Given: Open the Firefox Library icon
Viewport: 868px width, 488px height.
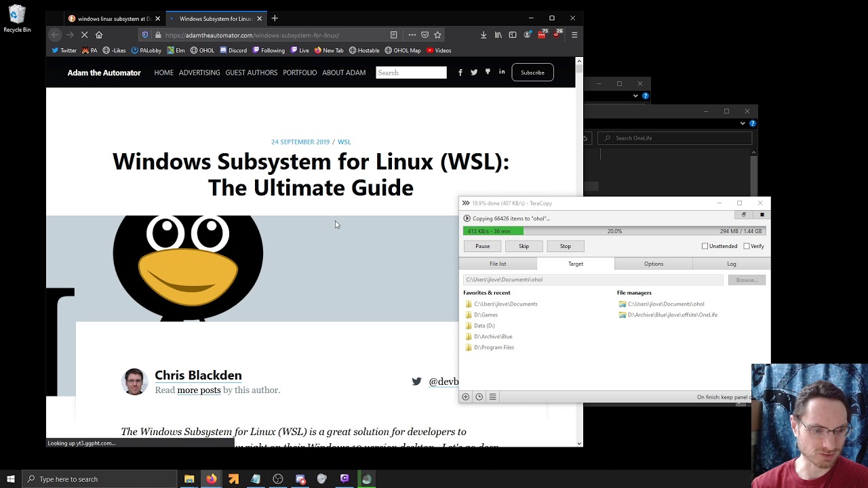Looking at the screenshot, I should (x=498, y=35).
